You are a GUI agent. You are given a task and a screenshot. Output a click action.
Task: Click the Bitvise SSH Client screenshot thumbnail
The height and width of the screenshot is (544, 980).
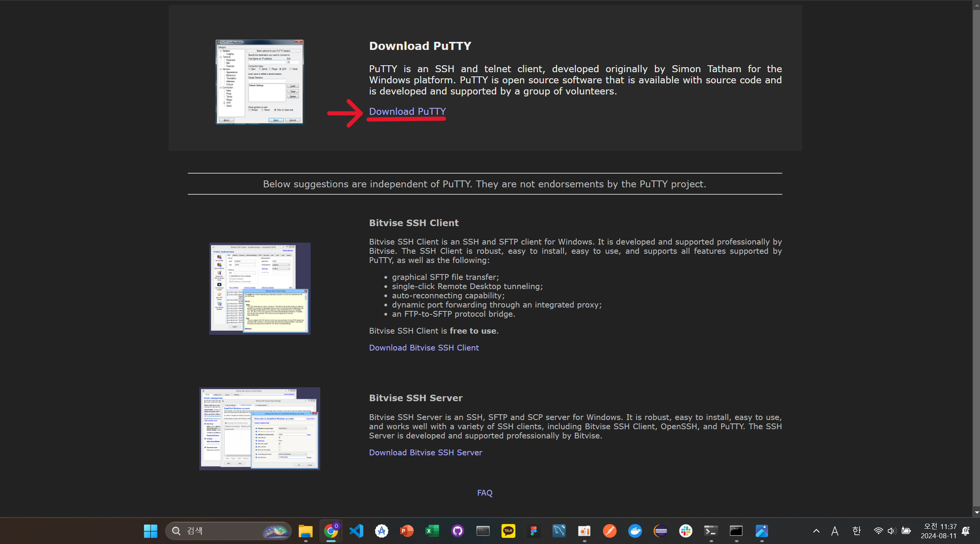coord(260,288)
